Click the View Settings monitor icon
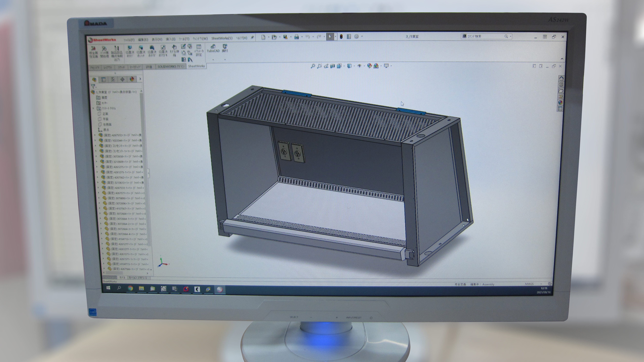This screenshot has height=362, width=644. pyautogui.click(x=386, y=66)
